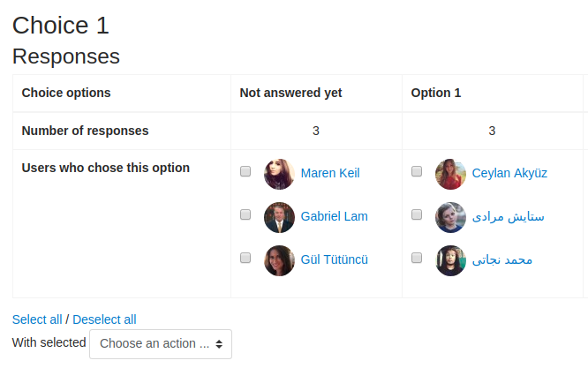The image size is (588, 368).
Task: Click محمد نجاتی's avatar image
Action: (450, 260)
